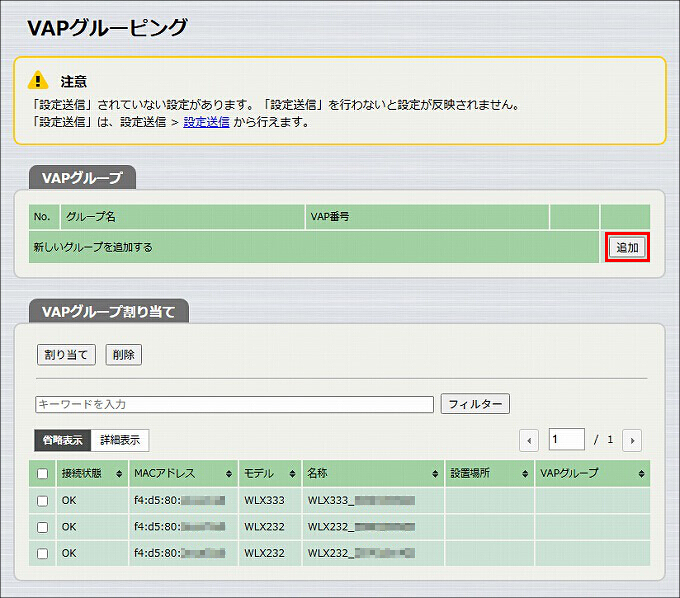The image size is (680, 598).
Task: Go to next page arrow
Action: tap(632, 441)
